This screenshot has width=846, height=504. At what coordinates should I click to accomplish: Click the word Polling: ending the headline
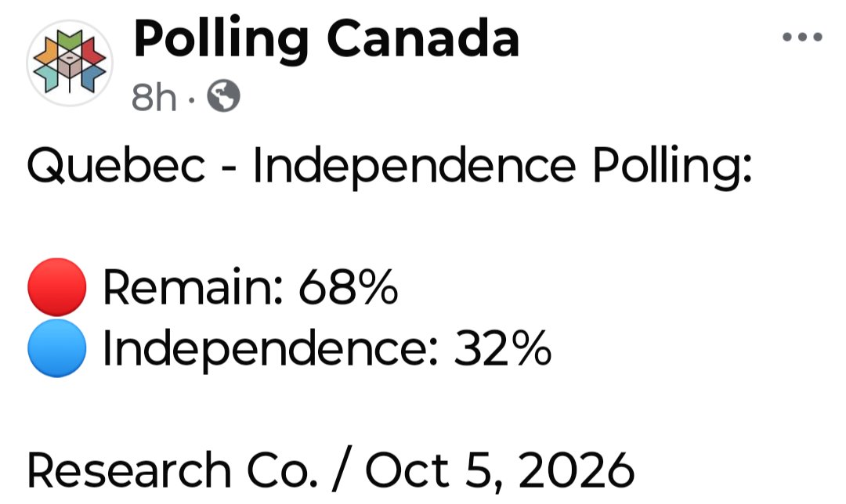click(x=672, y=167)
